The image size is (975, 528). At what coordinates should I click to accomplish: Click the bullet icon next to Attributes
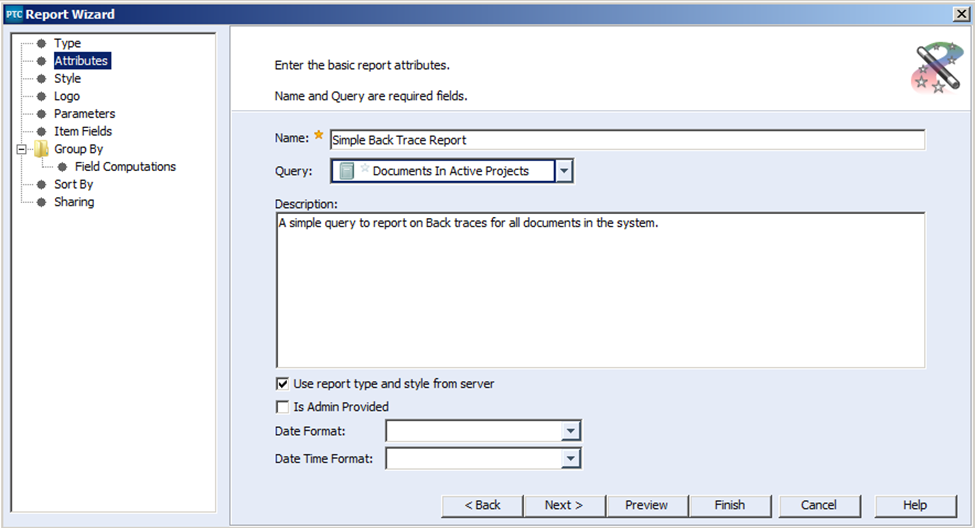coord(41,61)
